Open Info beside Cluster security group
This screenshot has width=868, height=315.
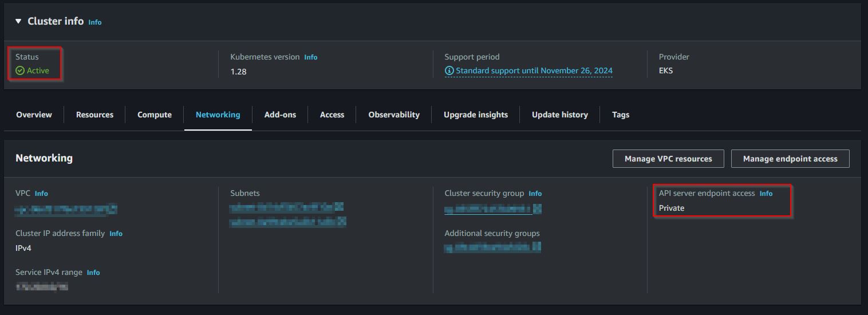pyautogui.click(x=535, y=194)
